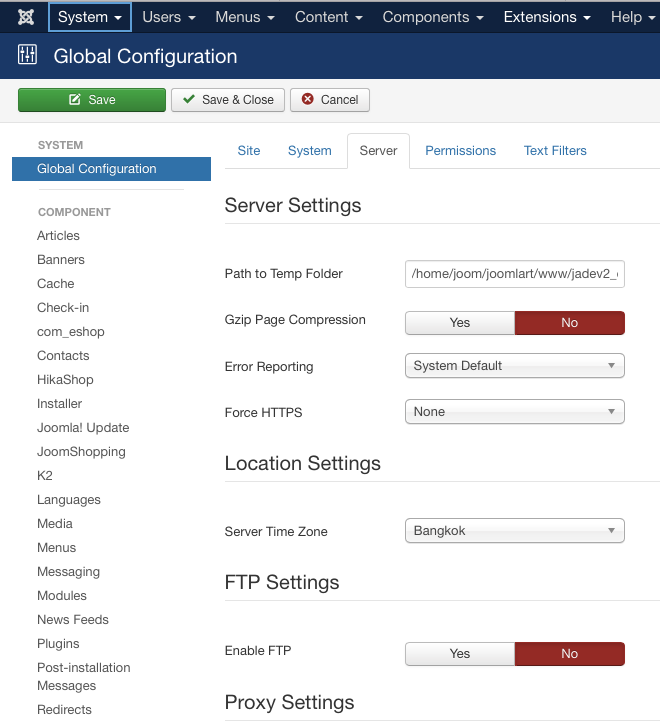Enable Gzip Page Compression with Yes
660x724 pixels.
(459, 322)
